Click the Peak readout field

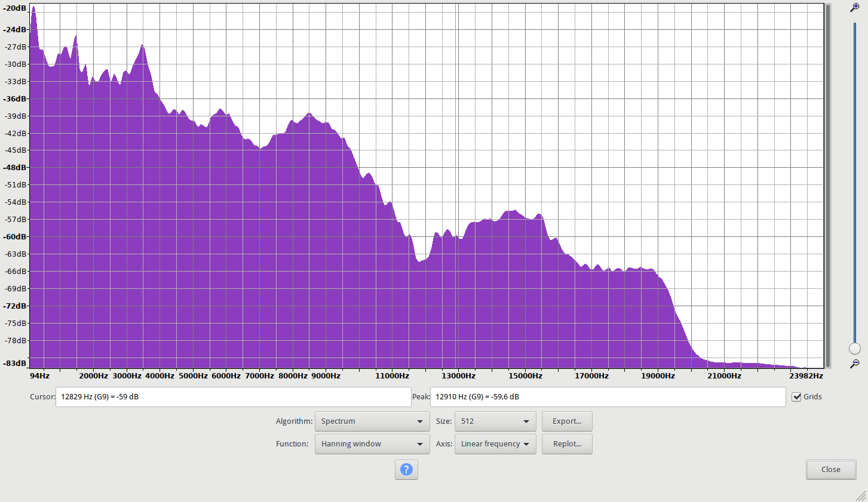tap(608, 397)
